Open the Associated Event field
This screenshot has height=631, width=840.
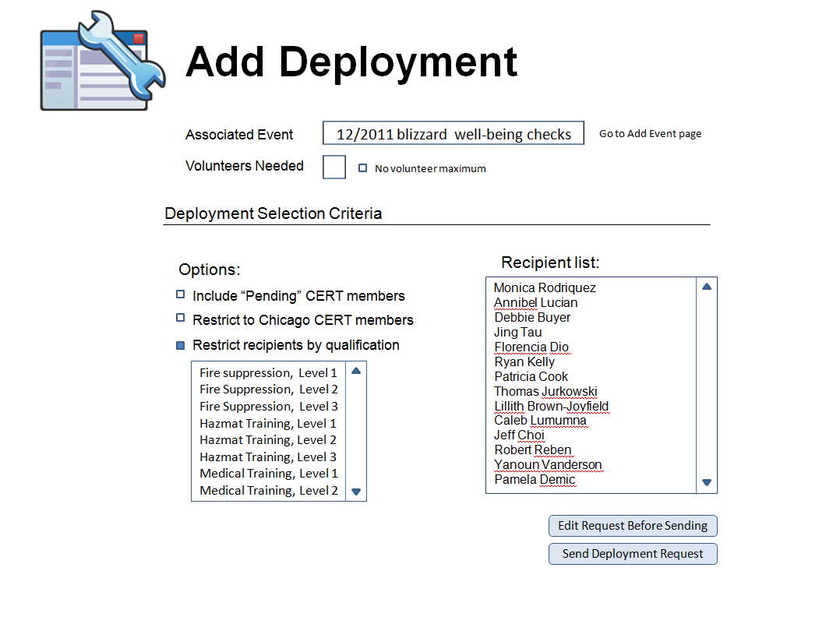coord(454,133)
